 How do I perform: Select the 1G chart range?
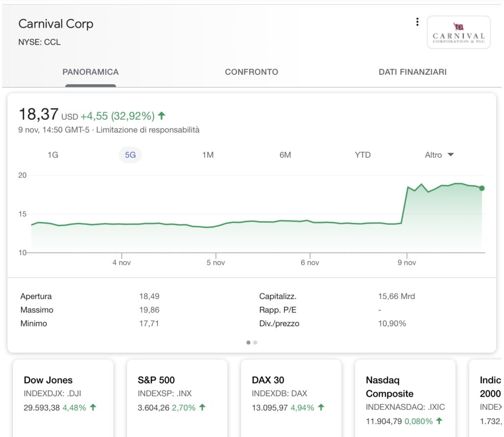pyautogui.click(x=53, y=155)
